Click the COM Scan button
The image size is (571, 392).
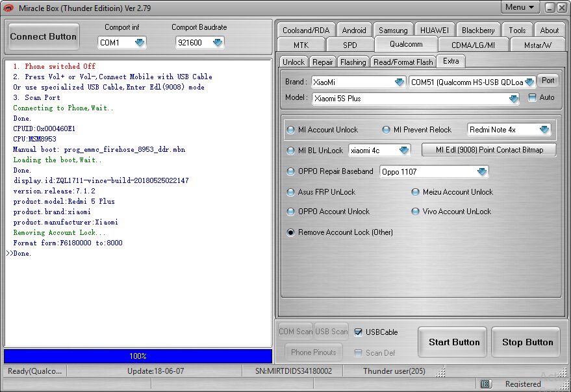click(x=296, y=332)
